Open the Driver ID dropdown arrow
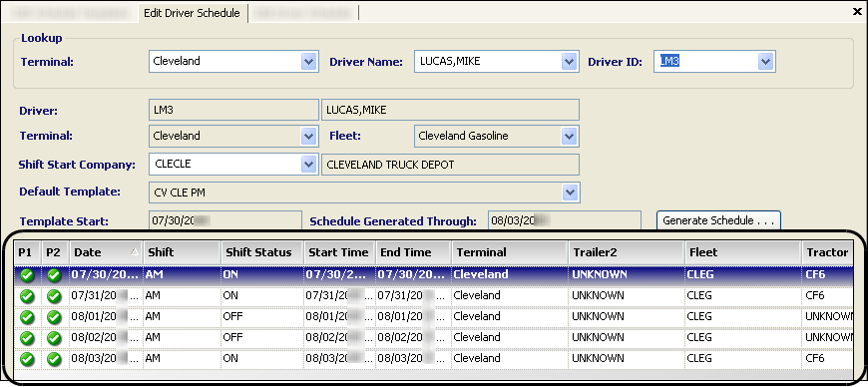Viewport: 868px width, 387px height. (765, 62)
